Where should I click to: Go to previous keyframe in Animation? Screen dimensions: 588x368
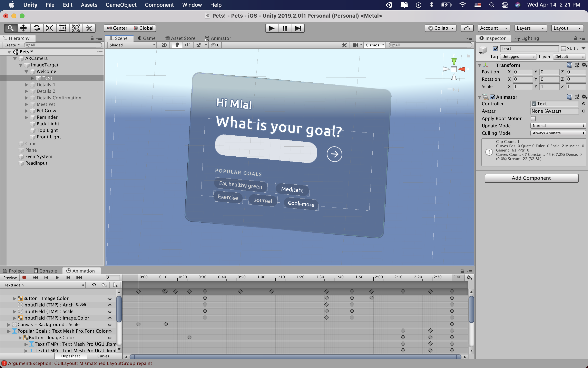pyautogui.click(x=46, y=277)
